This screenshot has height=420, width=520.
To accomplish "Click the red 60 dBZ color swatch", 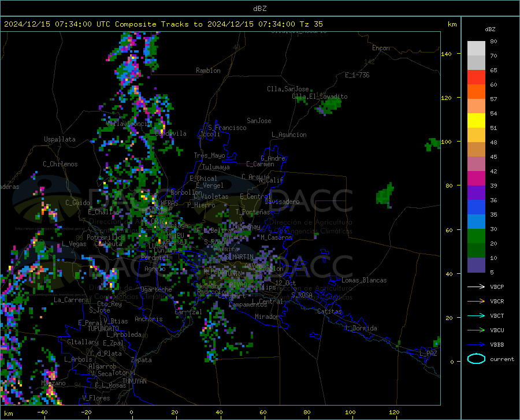I will click(476, 77).
